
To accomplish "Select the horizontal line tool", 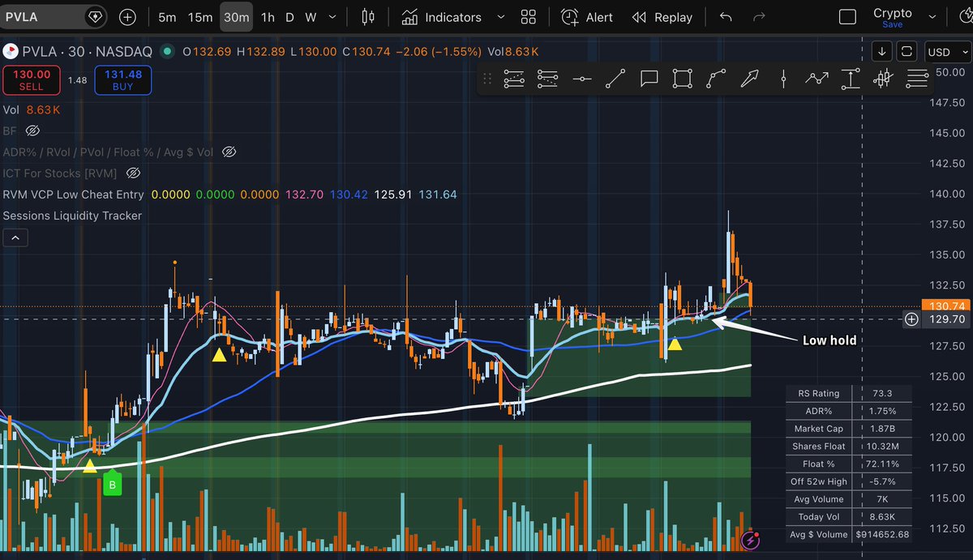I will pos(581,79).
